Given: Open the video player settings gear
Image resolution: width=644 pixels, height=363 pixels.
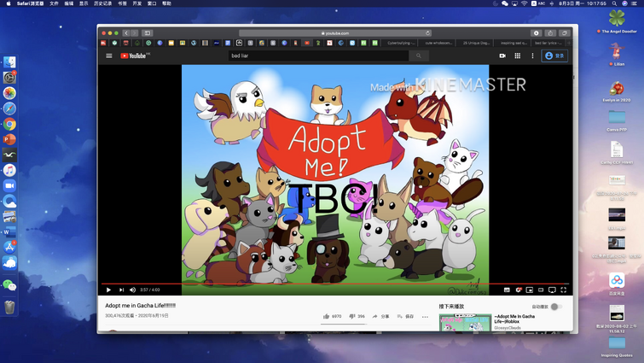Looking at the screenshot, I should tap(519, 290).
